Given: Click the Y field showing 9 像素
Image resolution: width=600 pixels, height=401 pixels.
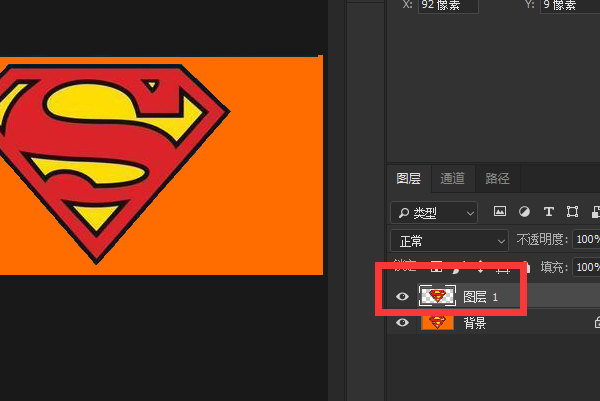Looking at the screenshot, I should tap(570, 5).
